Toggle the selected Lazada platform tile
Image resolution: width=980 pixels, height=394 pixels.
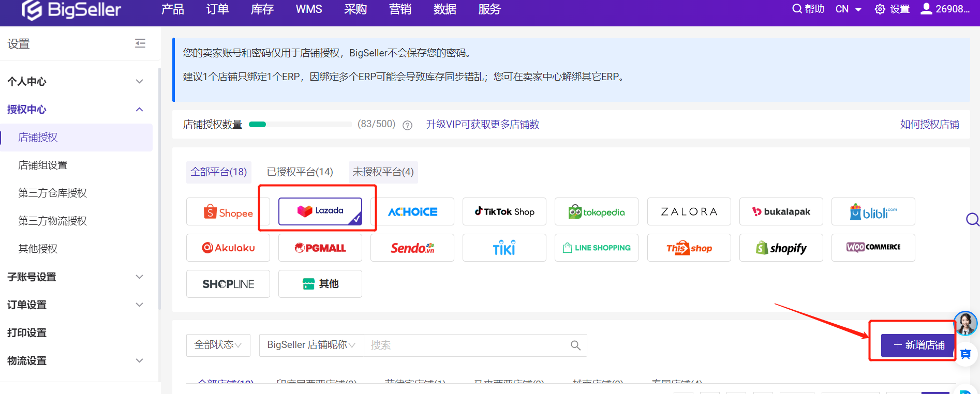coord(320,211)
